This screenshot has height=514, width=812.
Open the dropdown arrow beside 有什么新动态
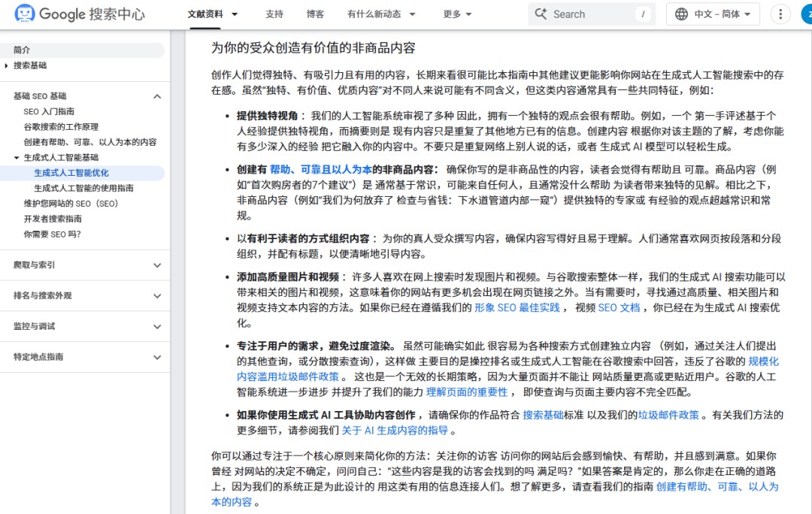tap(412, 14)
